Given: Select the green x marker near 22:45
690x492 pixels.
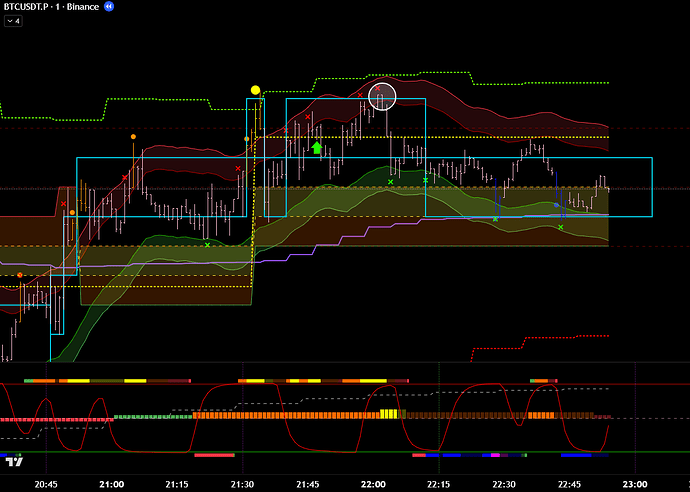Looking at the screenshot, I should 560,227.
